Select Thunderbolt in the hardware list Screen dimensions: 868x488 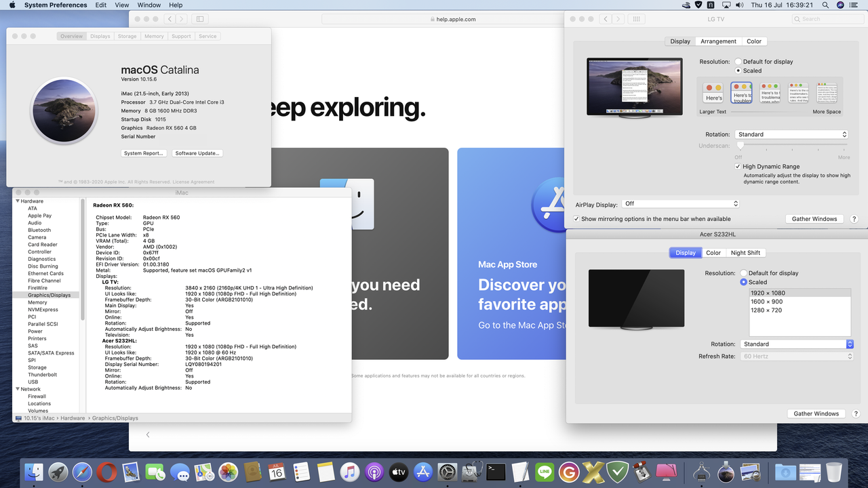pyautogui.click(x=42, y=375)
